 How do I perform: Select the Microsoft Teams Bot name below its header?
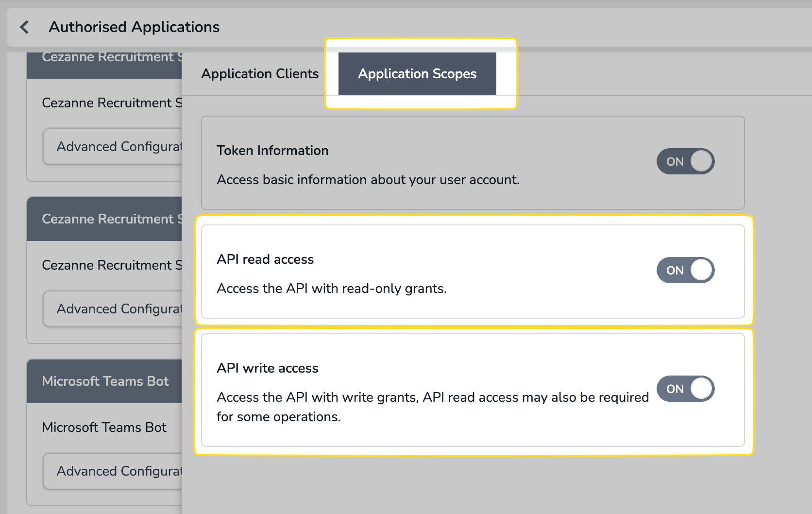tap(104, 428)
